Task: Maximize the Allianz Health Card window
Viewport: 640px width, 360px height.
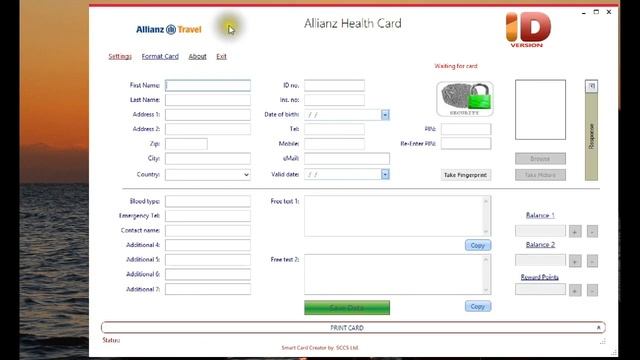Action: (596, 12)
